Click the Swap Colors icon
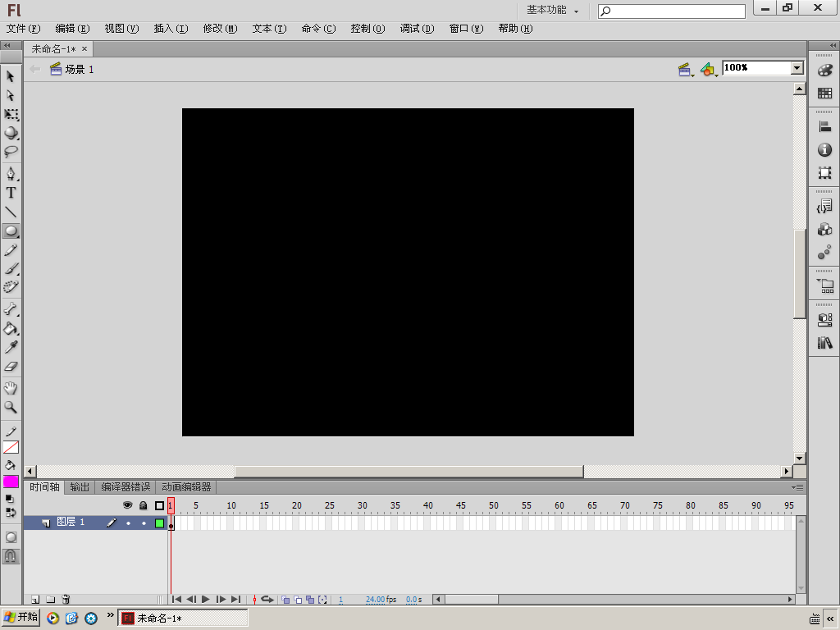840x630 pixels. (x=11, y=512)
